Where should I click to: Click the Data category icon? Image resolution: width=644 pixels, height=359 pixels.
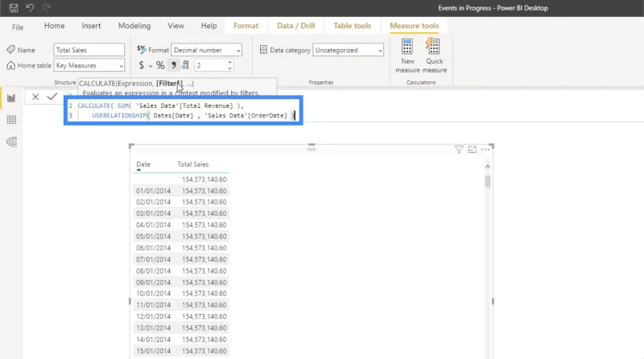point(263,50)
